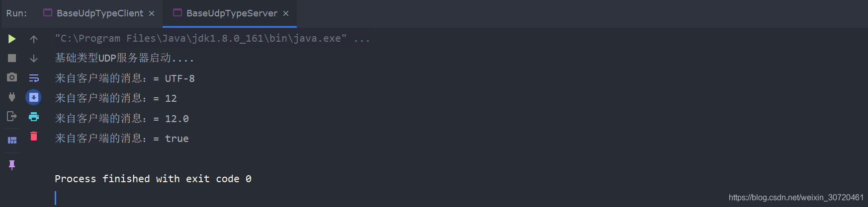Close the BaseUdpTypeClient run tab

(x=152, y=13)
